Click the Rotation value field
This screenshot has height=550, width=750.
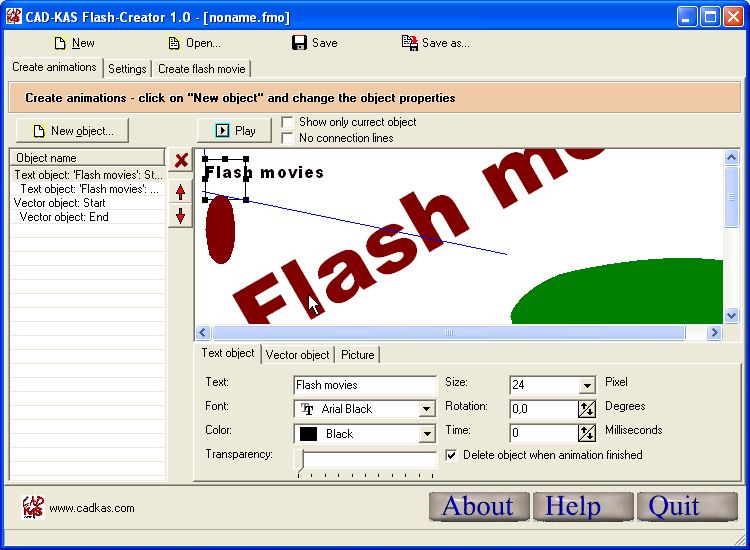[x=543, y=409]
